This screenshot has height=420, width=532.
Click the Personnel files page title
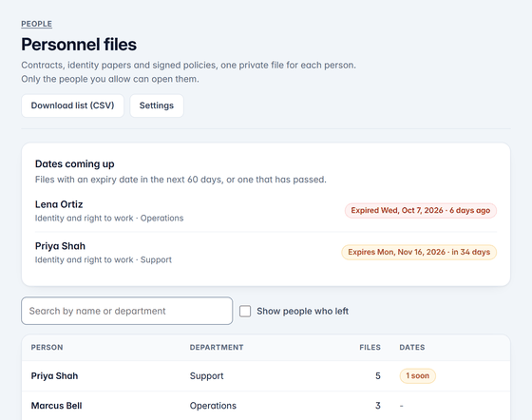pyautogui.click(x=79, y=45)
